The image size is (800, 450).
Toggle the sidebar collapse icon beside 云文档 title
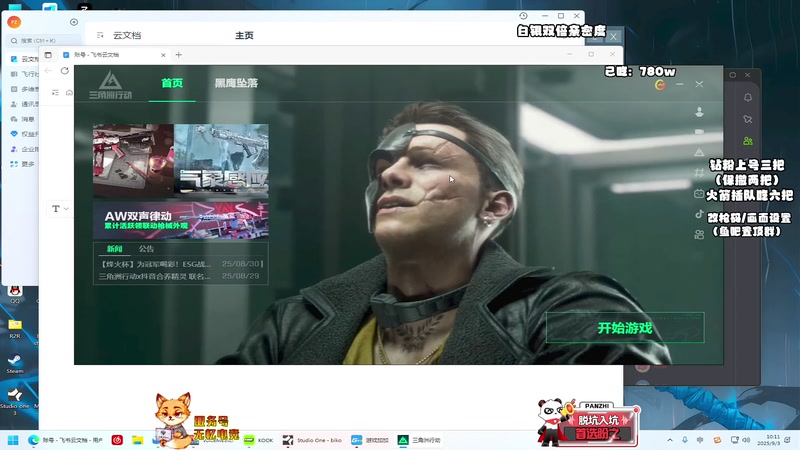(x=100, y=35)
